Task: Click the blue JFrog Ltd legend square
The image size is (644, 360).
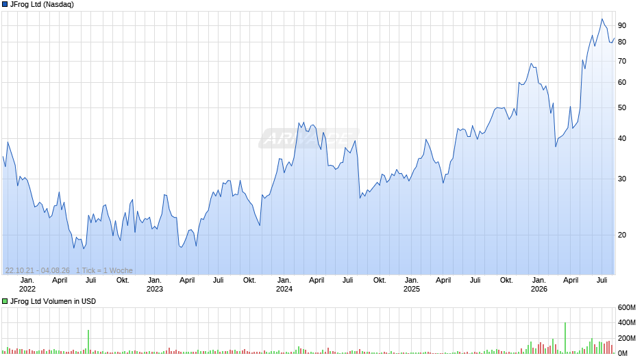Action: (5, 5)
